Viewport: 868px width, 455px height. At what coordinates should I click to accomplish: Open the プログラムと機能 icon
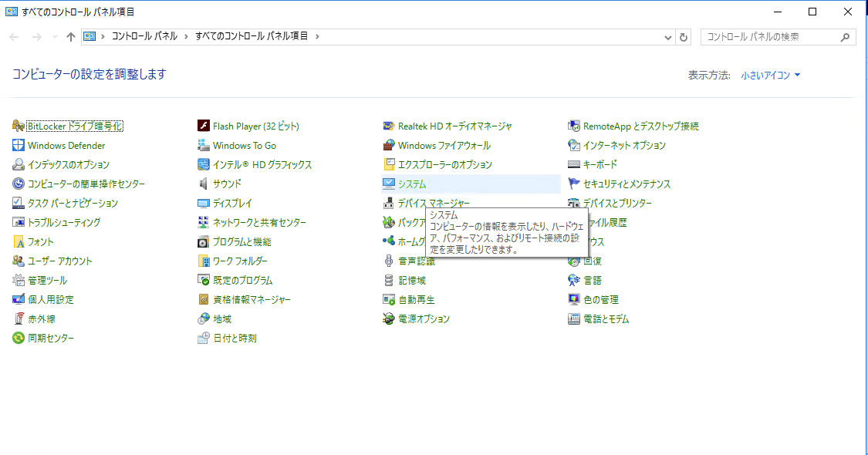coord(204,242)
